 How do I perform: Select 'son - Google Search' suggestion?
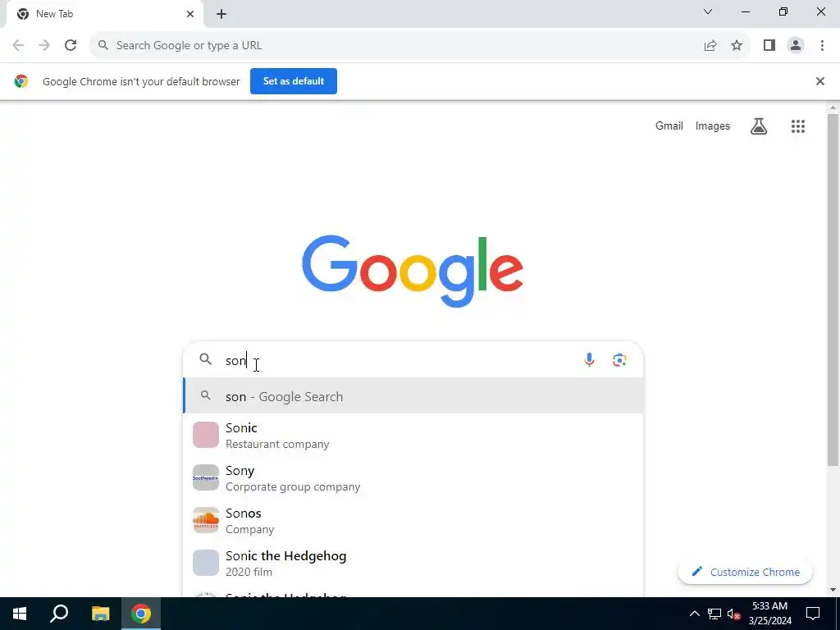[x=413, y=396]
